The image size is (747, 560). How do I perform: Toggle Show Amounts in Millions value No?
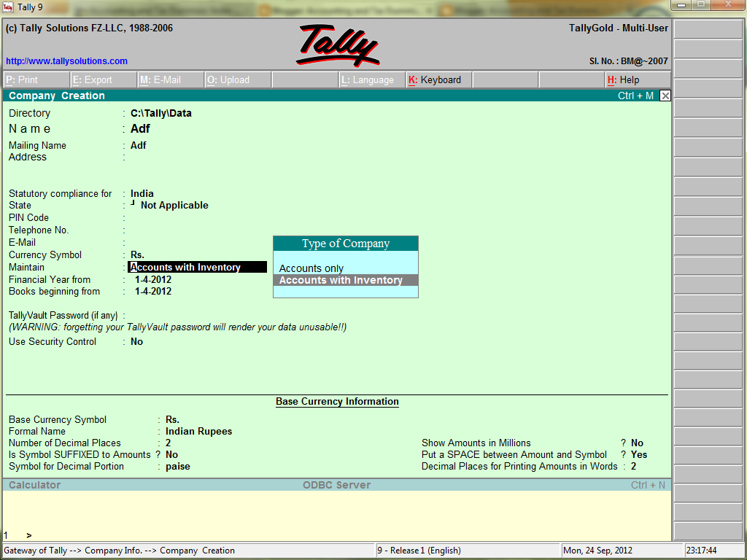[637, 443]
